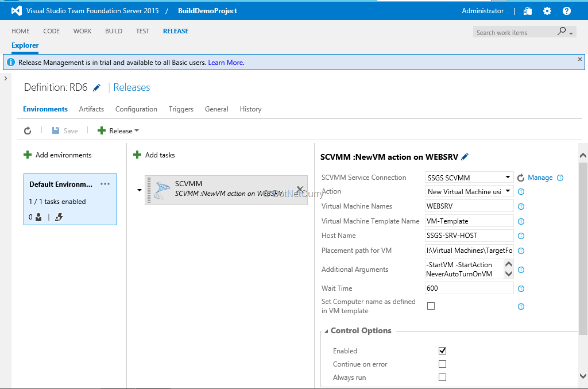Viewport: 588px width, 389px height.
Task: Open the settings gear icon
Action: coord(547,11)
